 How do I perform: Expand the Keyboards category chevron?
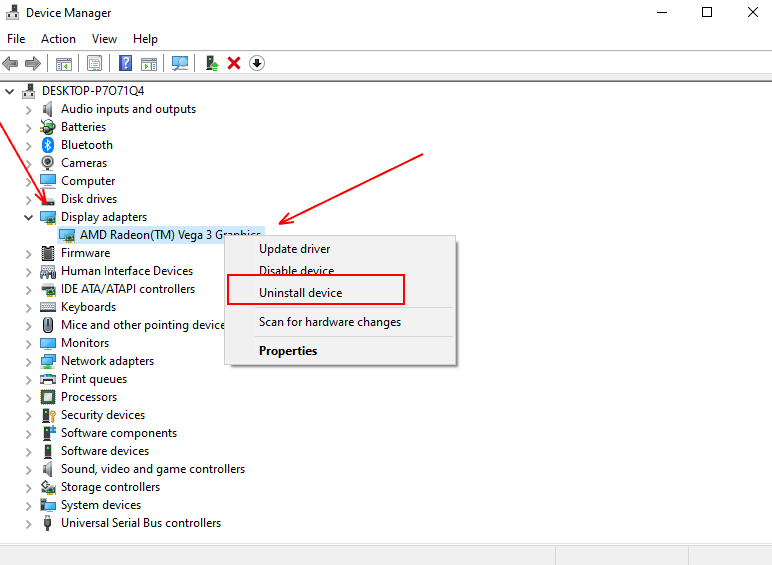click(x=29, y=308)
